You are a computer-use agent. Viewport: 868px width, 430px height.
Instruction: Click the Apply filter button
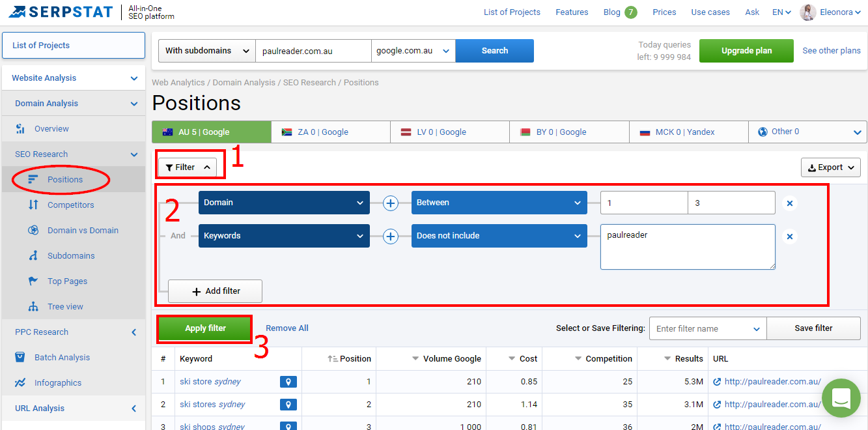click(x=205, y=328)
